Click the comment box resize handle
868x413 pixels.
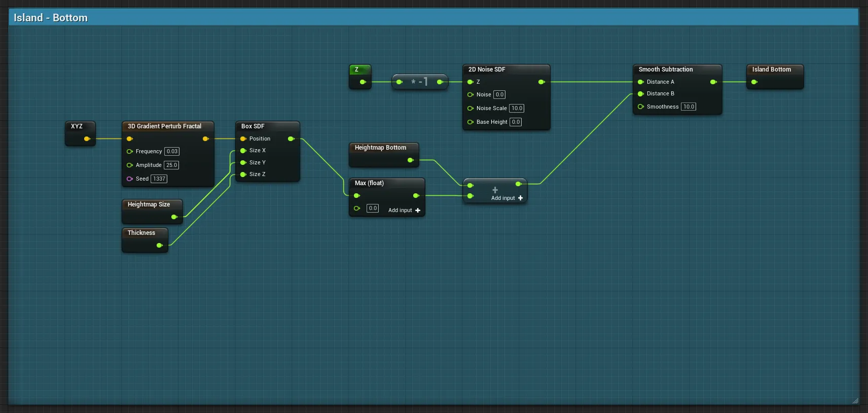click(x=855, y=401)
